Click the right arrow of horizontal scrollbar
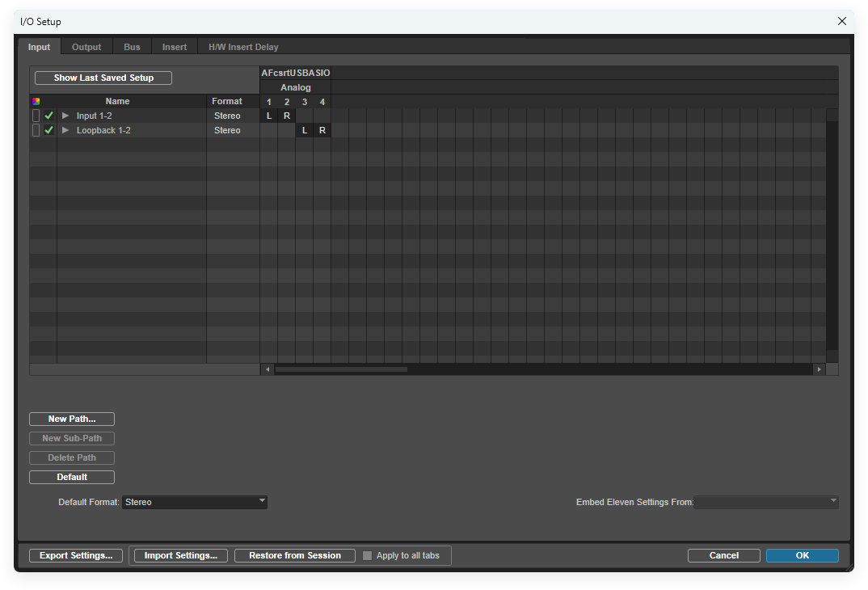This screenshot has height=590, width=868. coord(820,369)
